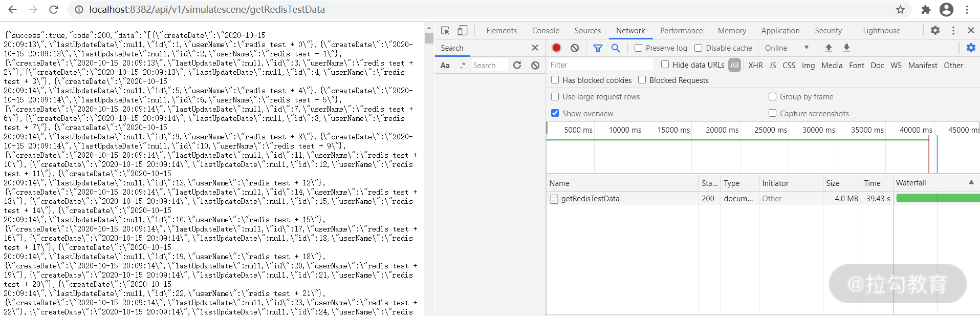Bookmark this page with the star
The width and height of the screenshot is (980, 316).
click(x=900, y=10)
